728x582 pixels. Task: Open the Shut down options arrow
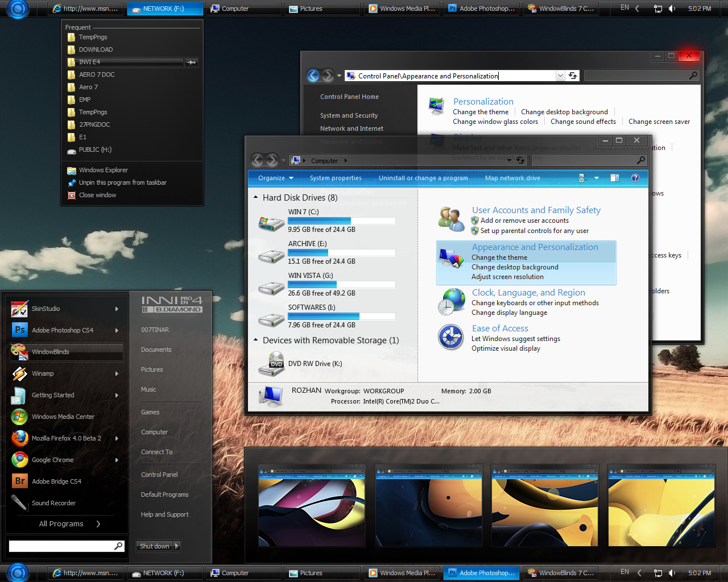(176, 546)
